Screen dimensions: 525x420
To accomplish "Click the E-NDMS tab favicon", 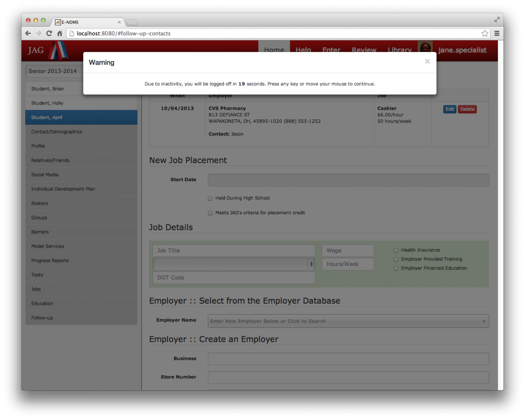I will click(x=57, y=22).
